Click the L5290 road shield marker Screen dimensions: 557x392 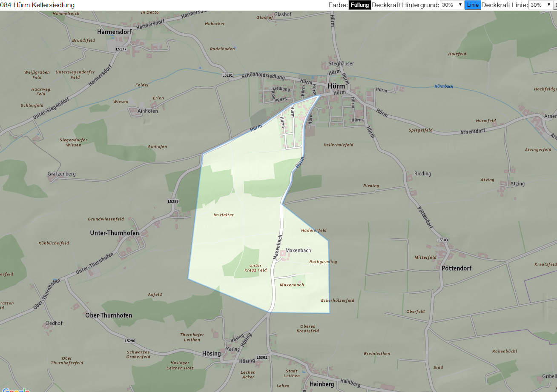[130, 341]
